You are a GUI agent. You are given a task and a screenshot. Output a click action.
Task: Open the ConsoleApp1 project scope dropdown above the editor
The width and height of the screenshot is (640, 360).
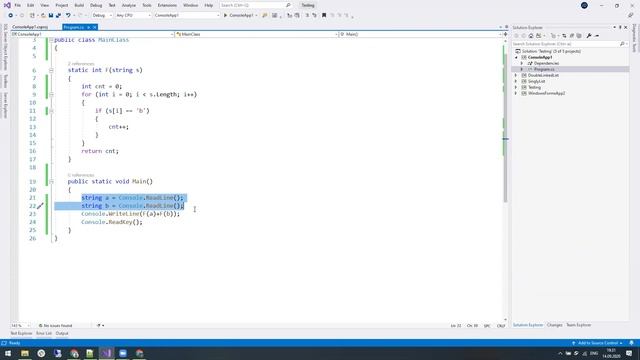(x=93, y=34)
